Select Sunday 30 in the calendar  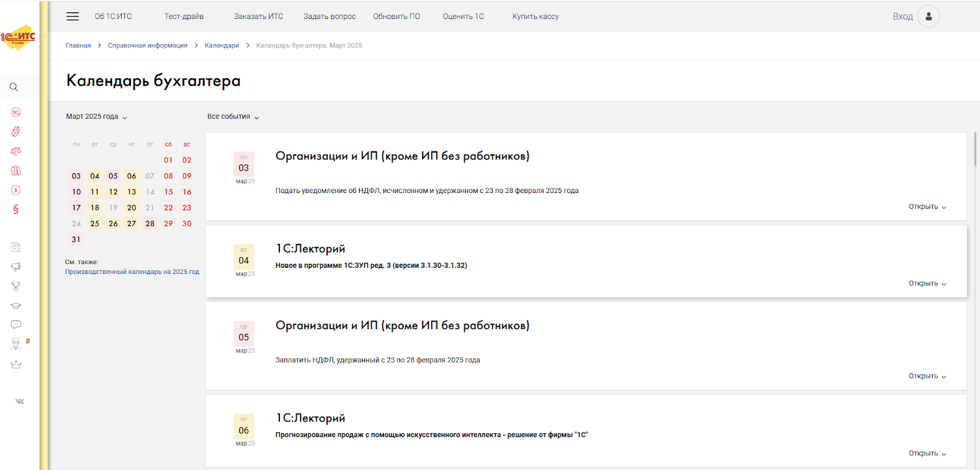pos(187,224)
